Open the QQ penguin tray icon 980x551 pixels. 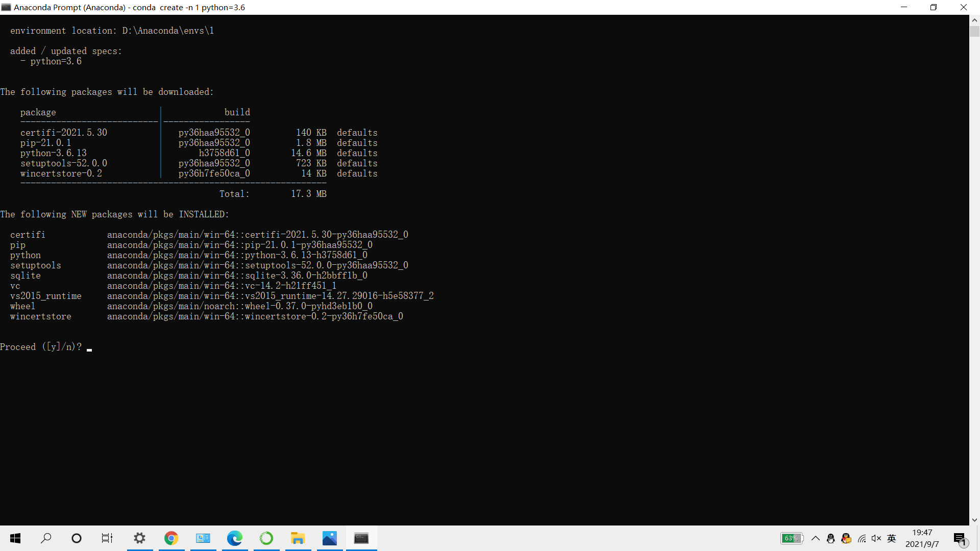click(x=831, y=538)
